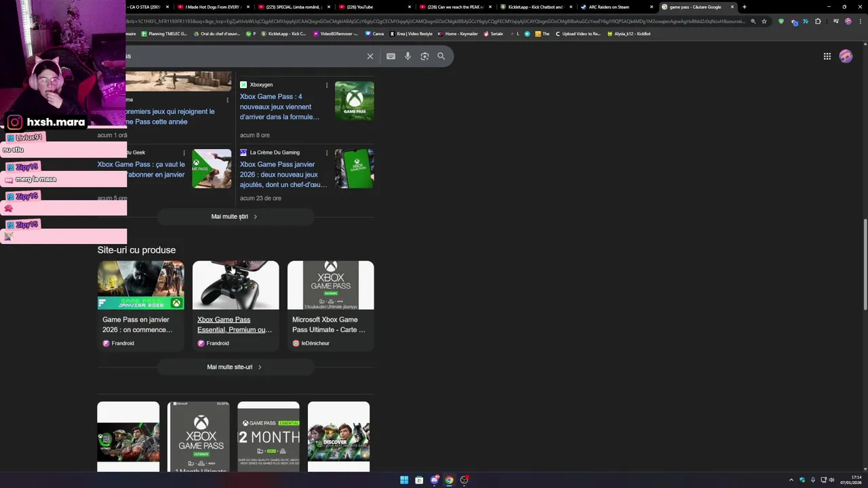Click in the Google search input field

(x=244, y=56)
